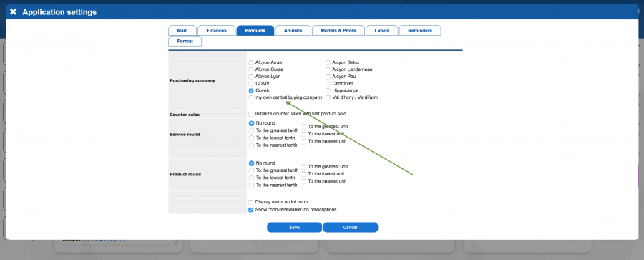The height and width of the screenshot is (260, 644).
Task: Choose Service round to the nearest tenth
Action: click(x=251, y=145)
